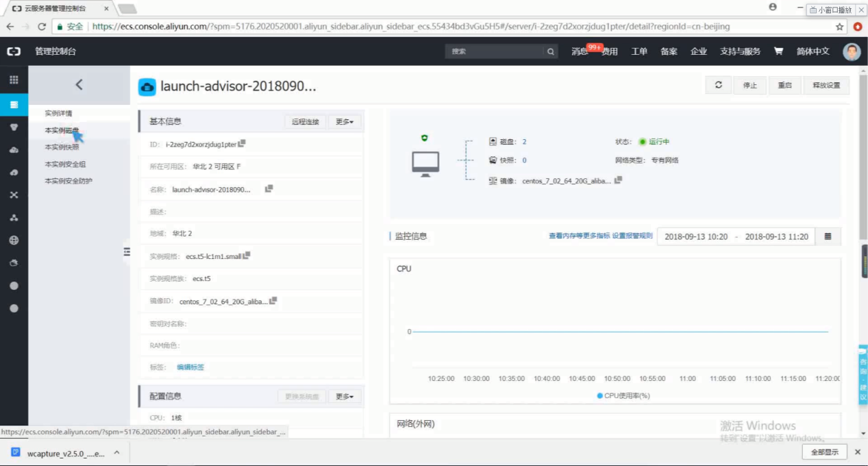Screen dimensions: 868x466
Task: Open 消息 notifications in header
Action: point(580,51)
